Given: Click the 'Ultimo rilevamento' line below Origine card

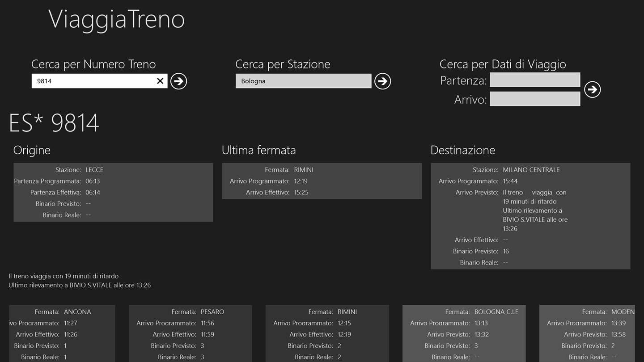Looking at the screenshot, I should coord(80,285).
